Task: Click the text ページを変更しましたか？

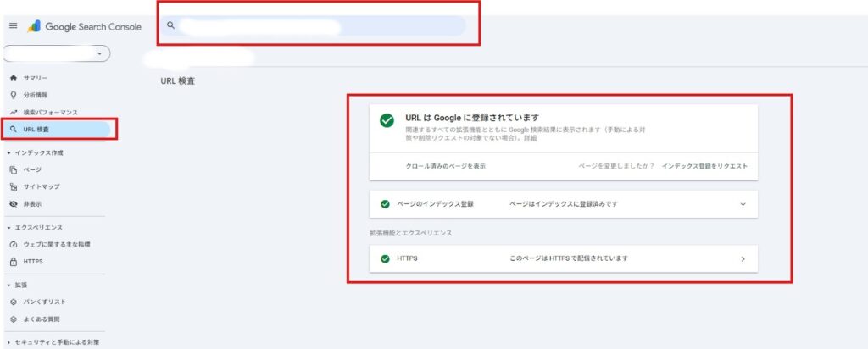Action: (616, 166)
